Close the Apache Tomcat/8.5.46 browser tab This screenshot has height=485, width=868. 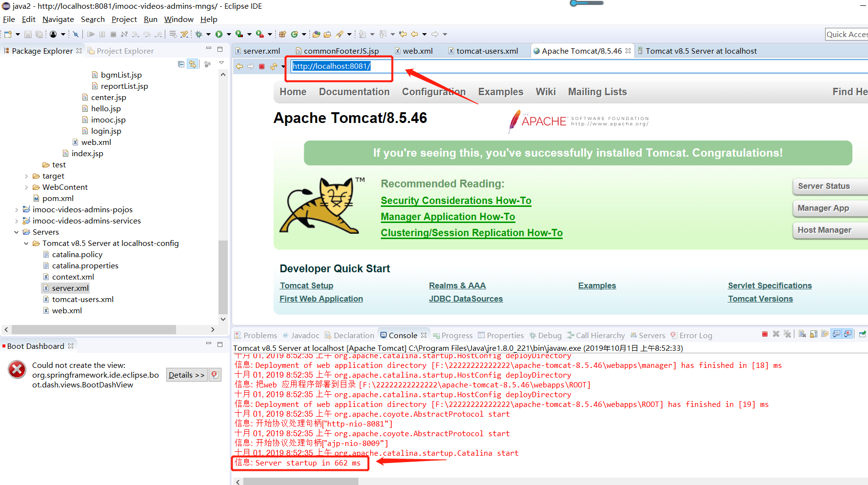628,51
